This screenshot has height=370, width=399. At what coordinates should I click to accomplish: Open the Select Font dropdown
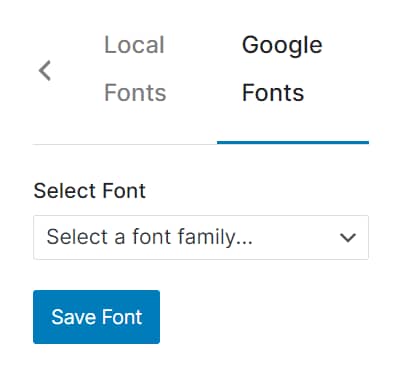201,237
